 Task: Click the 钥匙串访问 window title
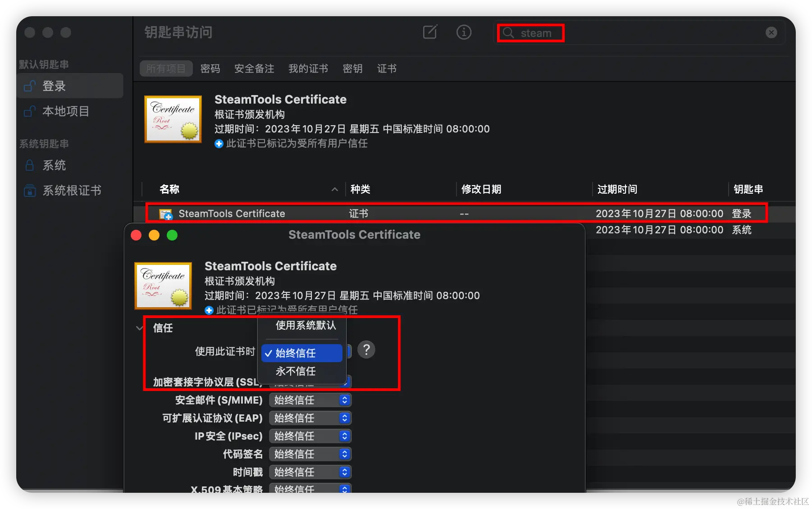click(x=178, y=32)
